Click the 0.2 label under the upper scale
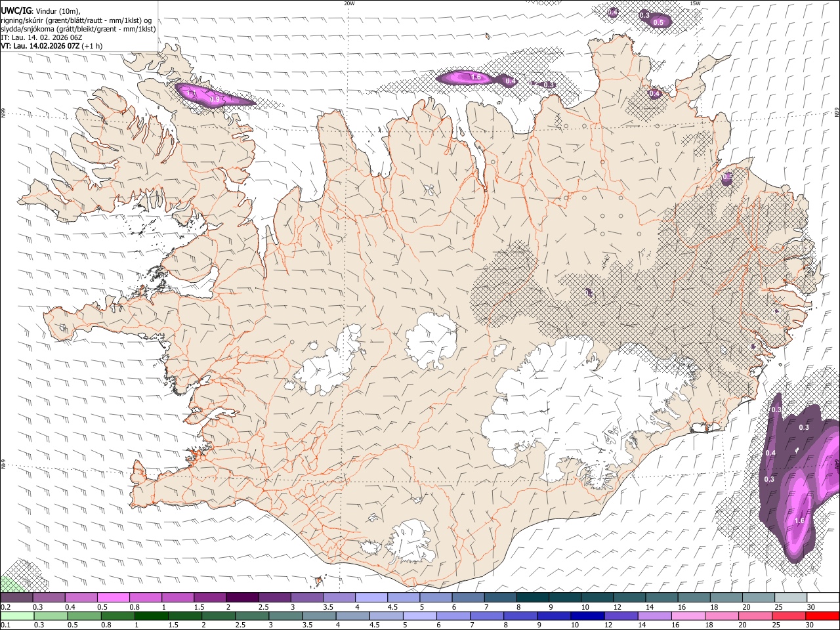Screen dimensions: 840x630 point(5,607)
